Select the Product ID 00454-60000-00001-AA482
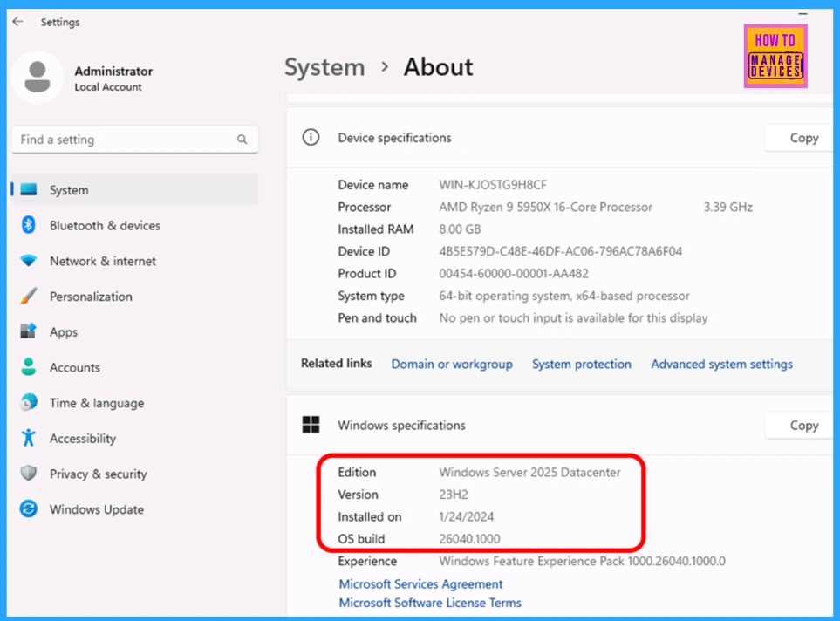 (514, 273)
